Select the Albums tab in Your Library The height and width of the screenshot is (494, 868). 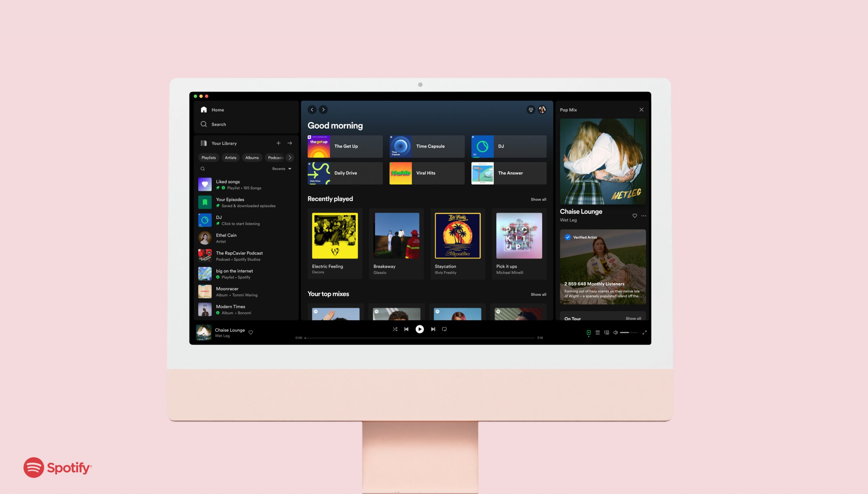tap(252, 157)
